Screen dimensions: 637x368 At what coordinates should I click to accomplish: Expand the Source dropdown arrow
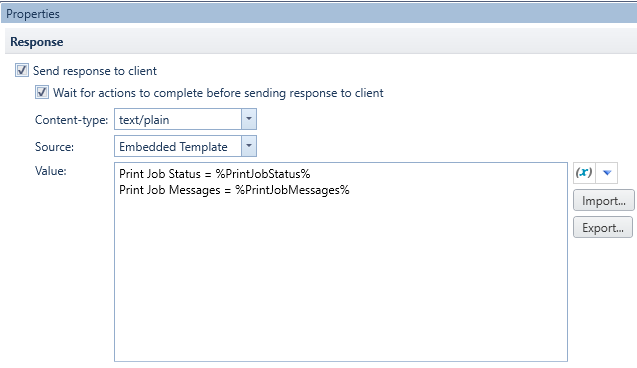(x=249, y=146)
